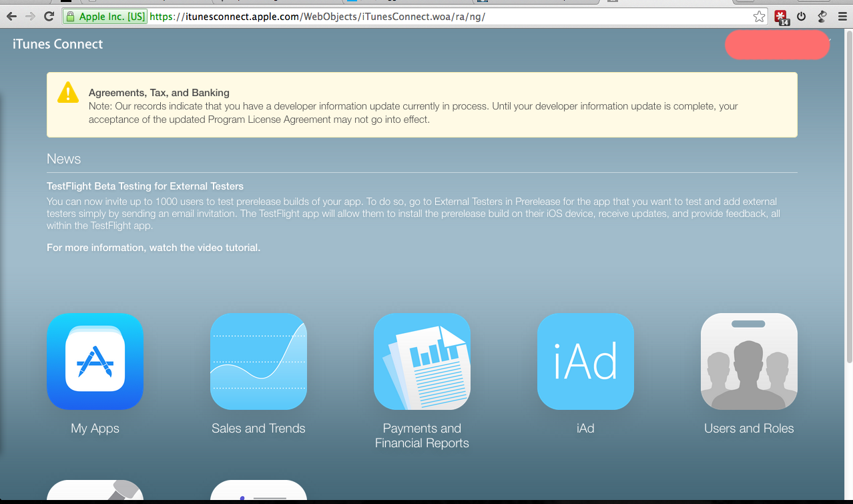Image resolution: width=853 pixels, height=504 pixels.
Task: Click the "Payments and Financial Reports" label
Action: point(422,436)
